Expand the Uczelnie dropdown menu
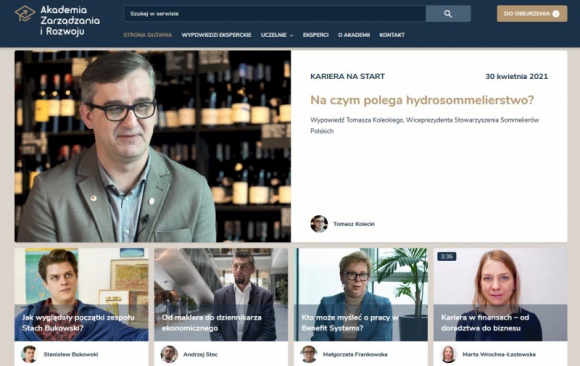The height and width of the screenshot is (366, 580). click(277, 35)
